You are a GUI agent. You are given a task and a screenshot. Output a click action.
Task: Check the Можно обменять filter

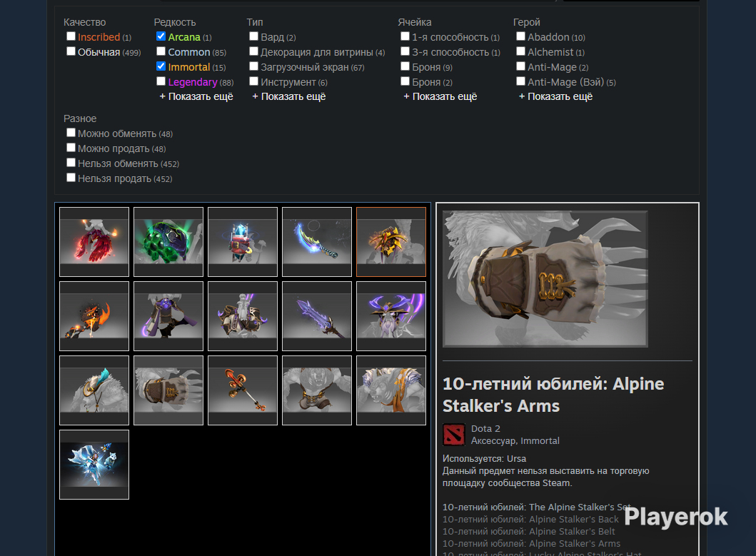click(71, 133)
